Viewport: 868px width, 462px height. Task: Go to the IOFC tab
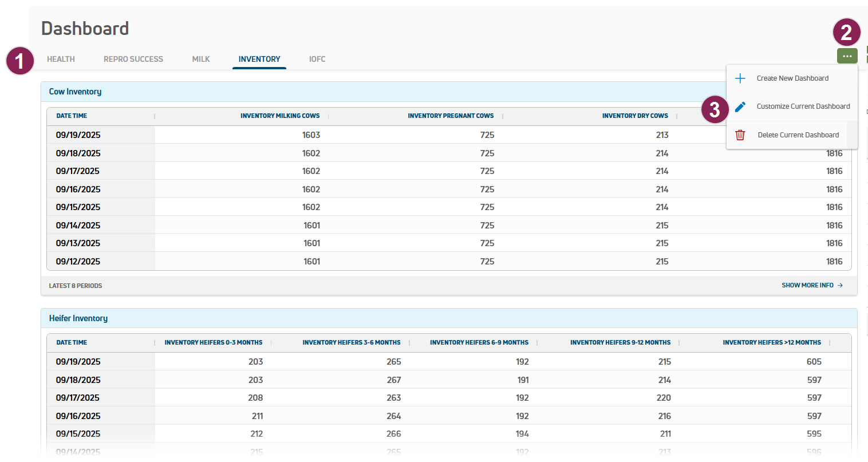(317, 59)
